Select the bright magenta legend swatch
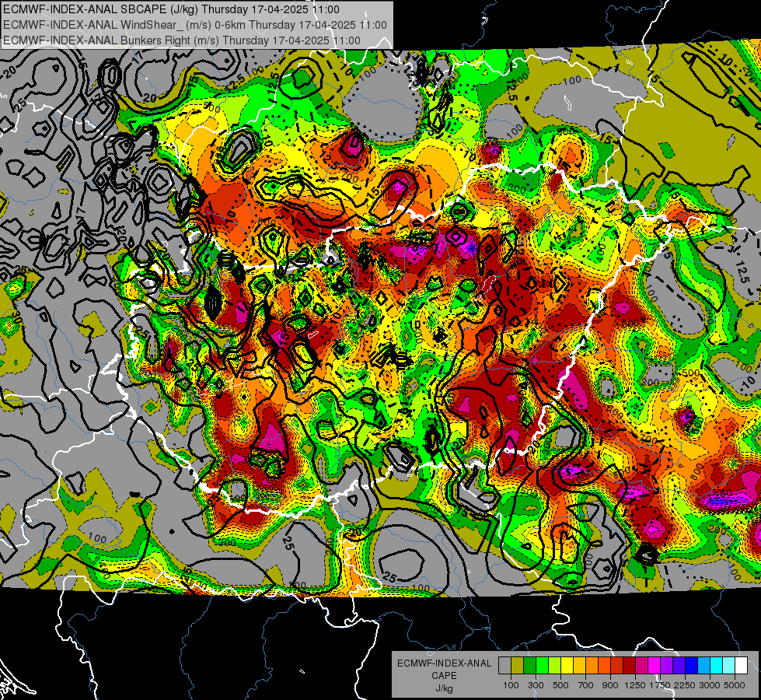 click(x=655, y=666)
